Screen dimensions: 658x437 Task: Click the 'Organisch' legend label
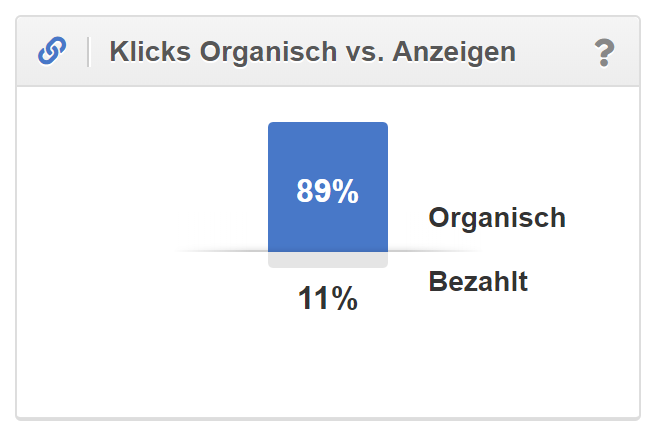coord(497,218)
